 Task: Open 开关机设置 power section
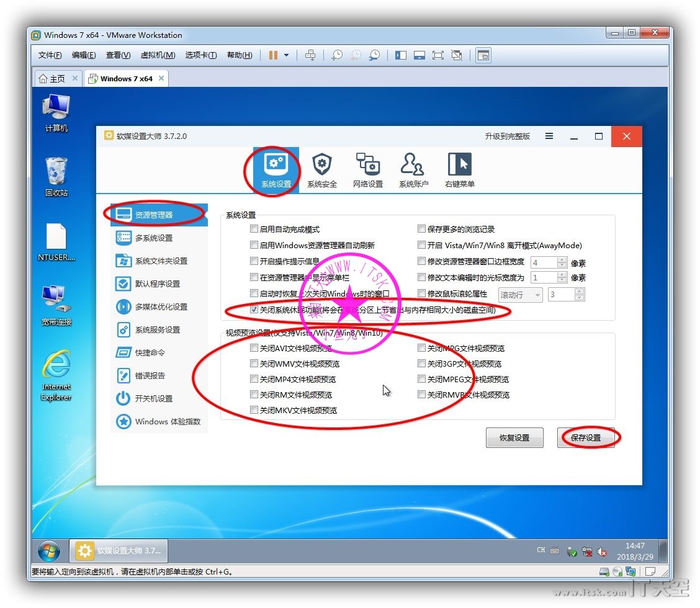click(x=153, y=398)
